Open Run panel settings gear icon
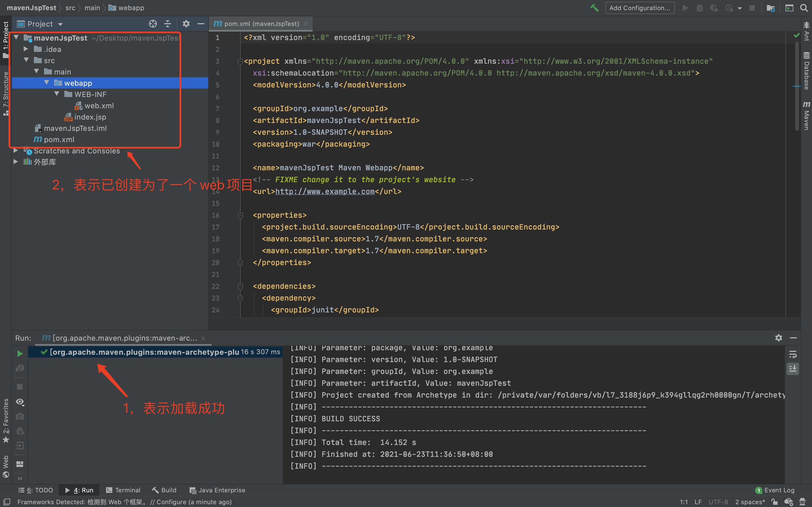This screenshot has width=812, height=507. coord(778,338)
